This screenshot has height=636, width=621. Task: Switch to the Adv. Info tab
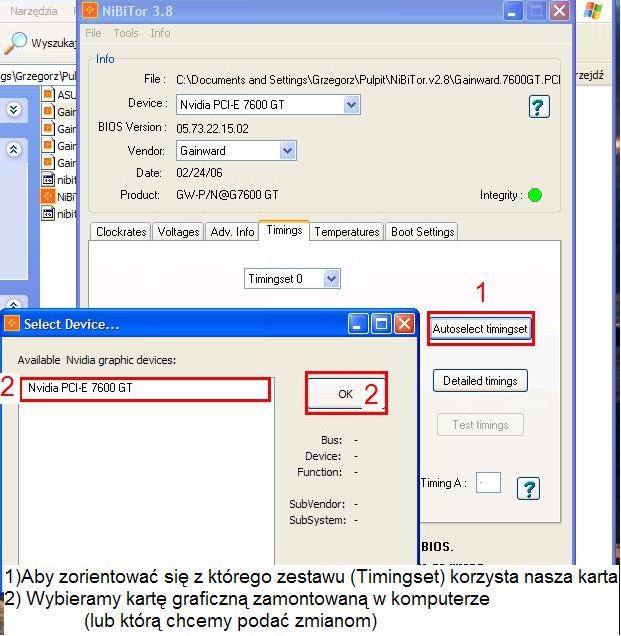pos(232,232)
